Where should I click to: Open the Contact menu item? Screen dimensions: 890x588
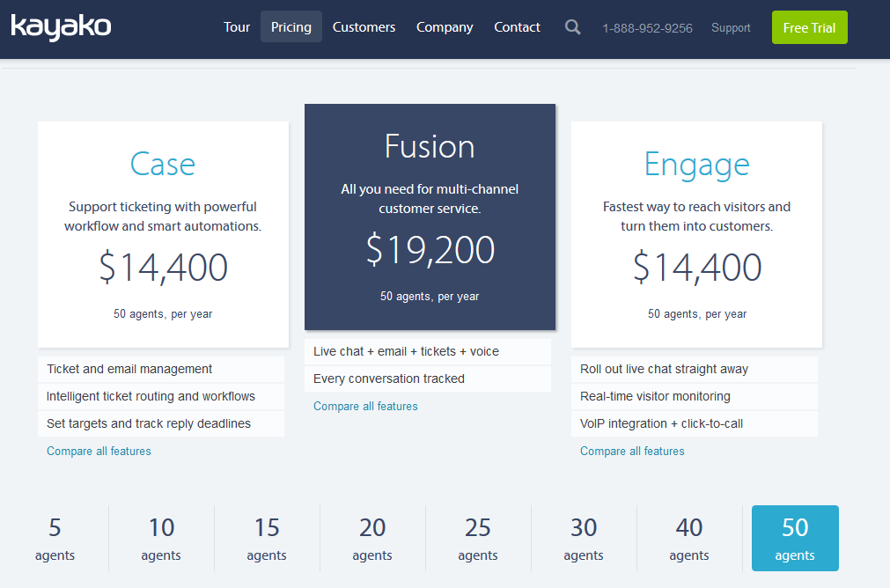click(x=517, y=26)
